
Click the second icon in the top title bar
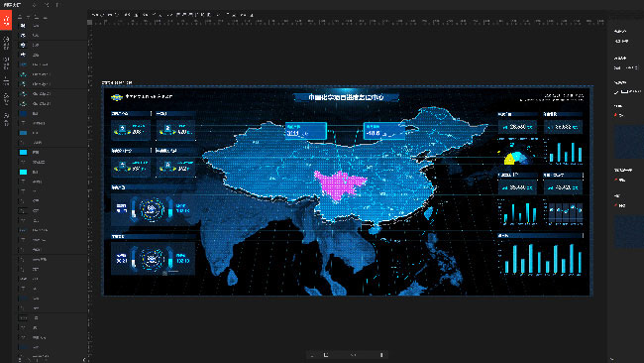pyautogui.click(x=47, y=5)
